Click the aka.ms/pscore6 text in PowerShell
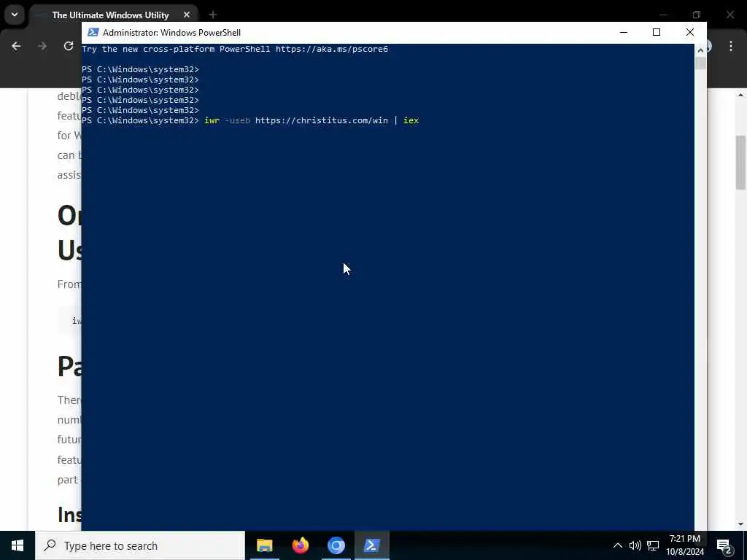The image size is (747, 560). (x=332, y=49)
